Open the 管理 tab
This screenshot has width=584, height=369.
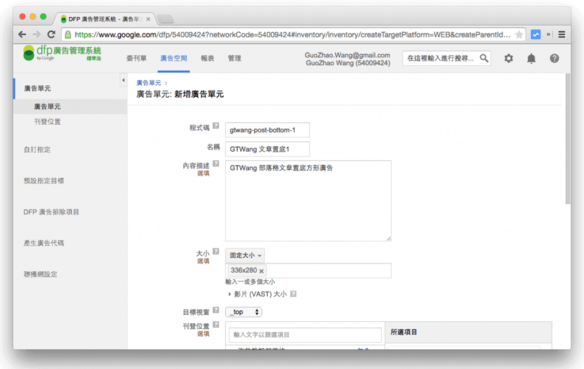(x=235, y=58)
